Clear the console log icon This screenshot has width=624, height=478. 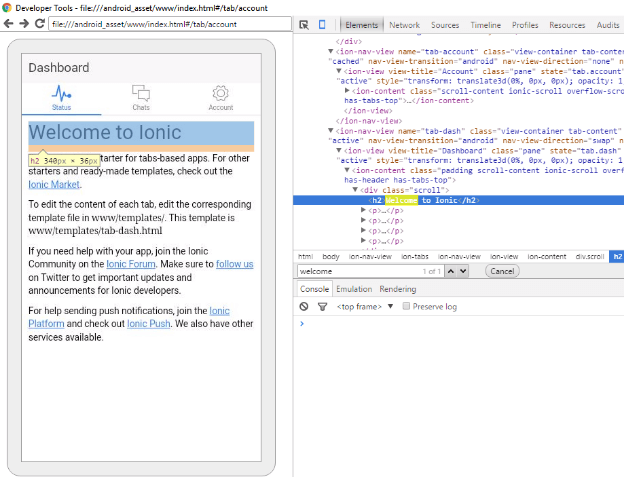point(304,306)
